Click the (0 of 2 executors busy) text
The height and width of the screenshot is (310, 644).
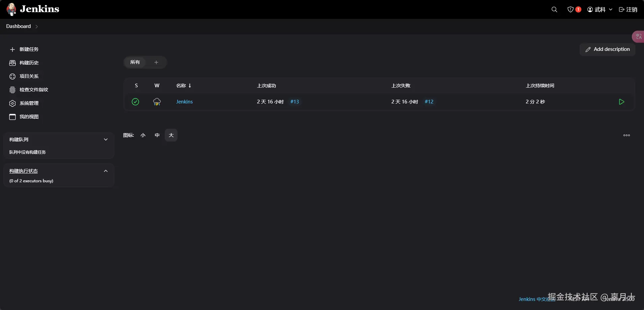coord(31,181)
